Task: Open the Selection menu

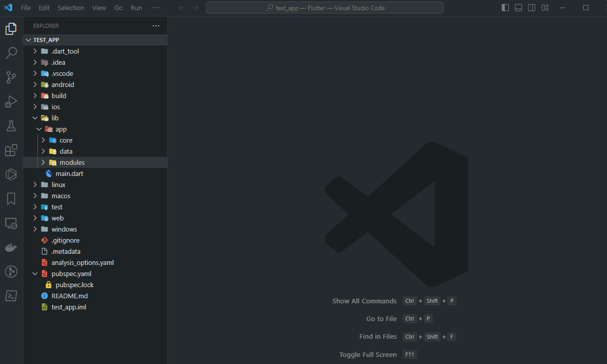Action: [x=71, y=8]
